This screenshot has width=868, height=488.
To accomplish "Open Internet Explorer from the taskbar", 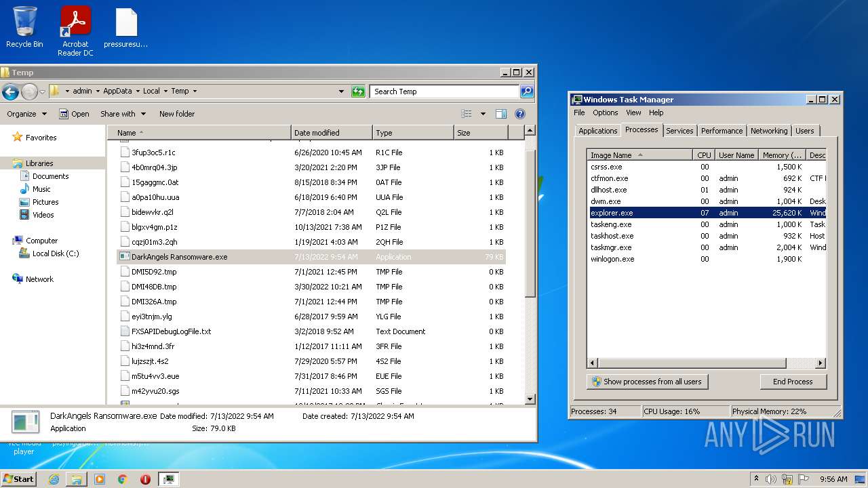I will pyautogui.click(x=54, y=479).
